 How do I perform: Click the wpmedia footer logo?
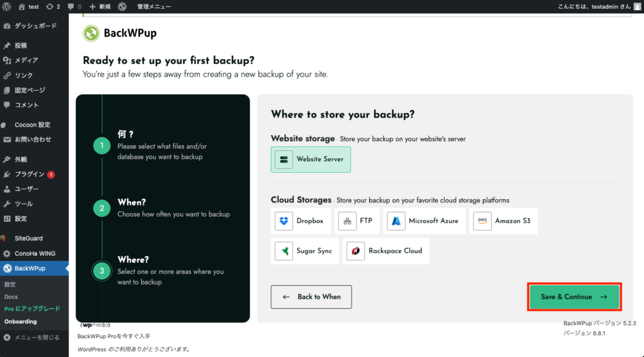[95, 325]
